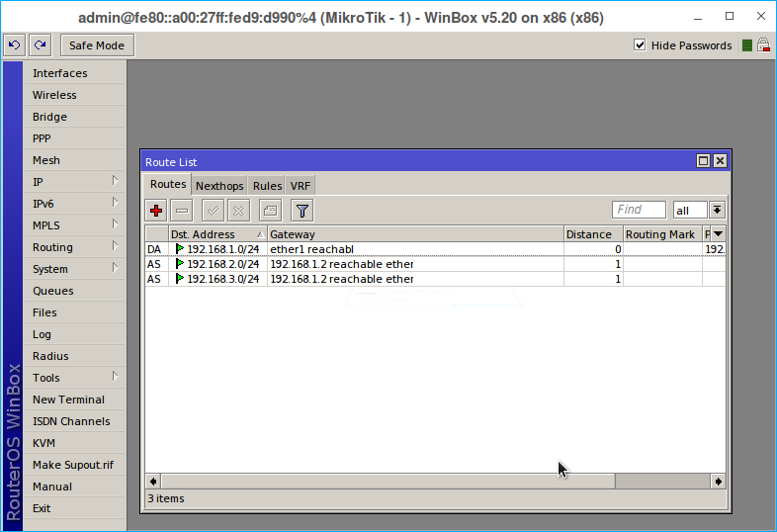Click the Redo arrow icon

click(x=41, y=45)
